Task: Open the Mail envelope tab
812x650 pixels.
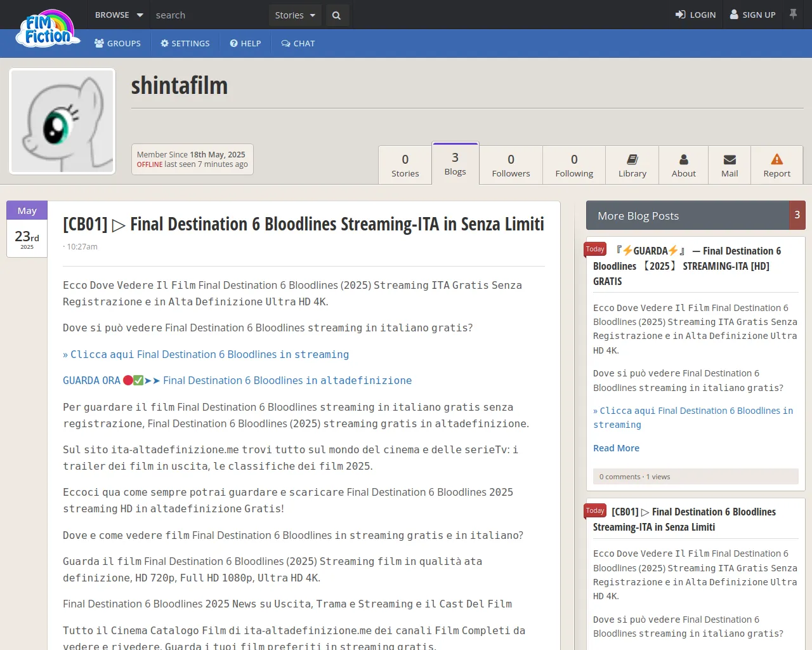Action: [730, 165]
